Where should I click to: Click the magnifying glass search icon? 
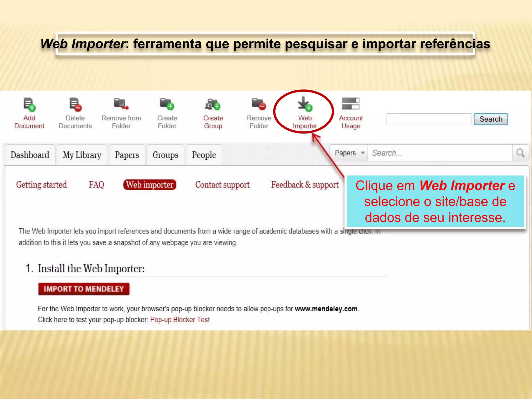(x=521, y=153)
